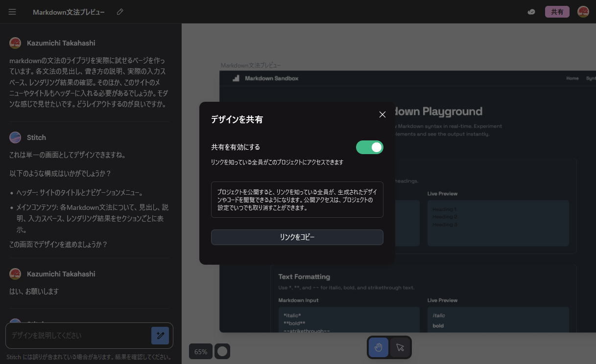The image size is (596, 364).
Task: Open the hamburger menu
Action: pos(12,12)
